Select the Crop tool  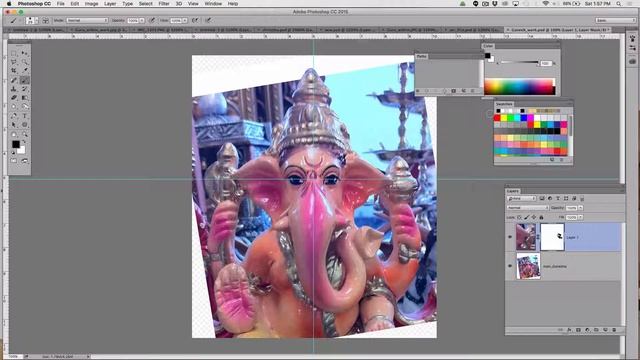tap(14, 71)
